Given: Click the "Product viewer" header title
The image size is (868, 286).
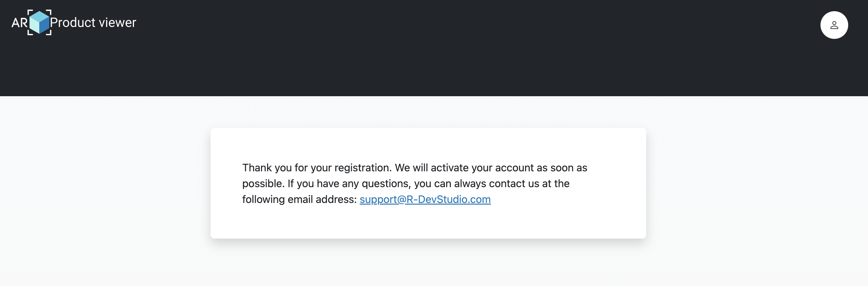Looking at the screenshot, I should click(x=93, y=22).
